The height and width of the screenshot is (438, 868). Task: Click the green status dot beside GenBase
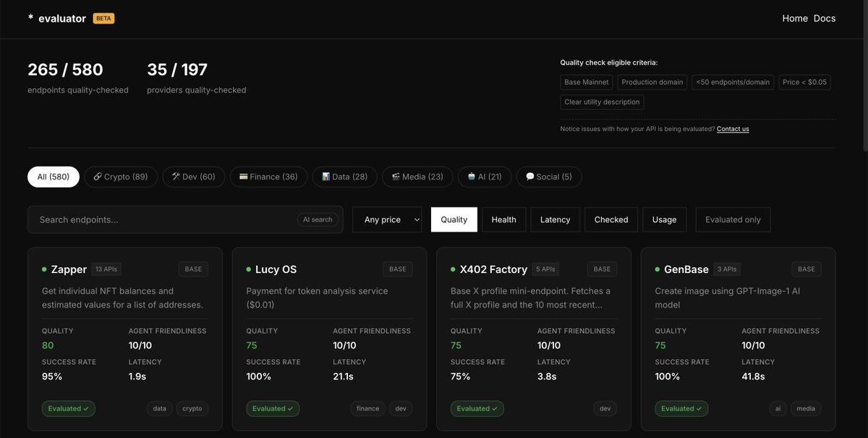[658, 269]
